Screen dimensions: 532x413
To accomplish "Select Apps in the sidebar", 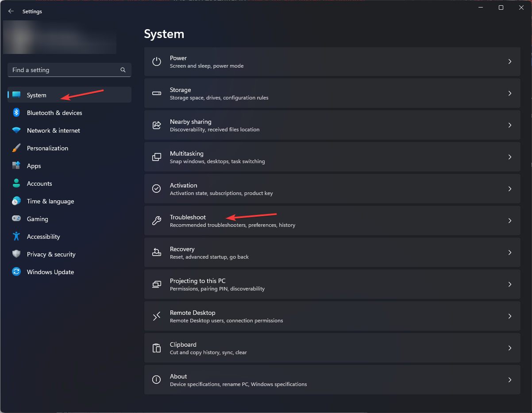I will click(34, 166).
